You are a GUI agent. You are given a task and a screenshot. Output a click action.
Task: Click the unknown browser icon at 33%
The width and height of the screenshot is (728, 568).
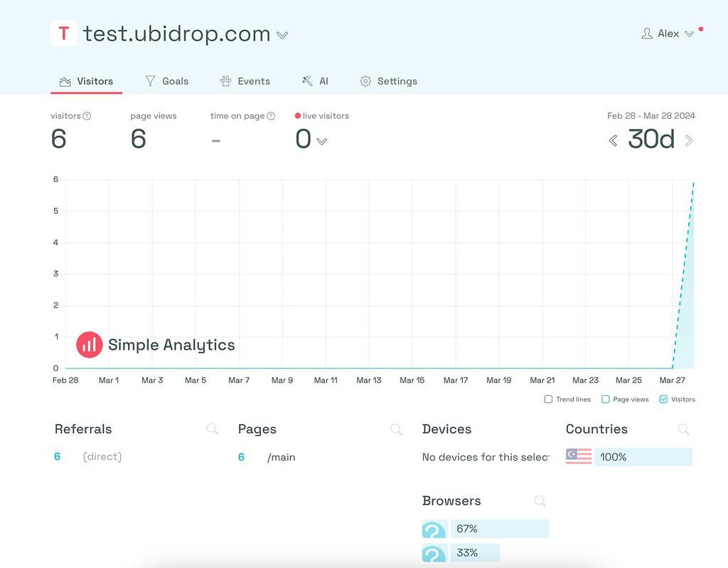[434, 552]
